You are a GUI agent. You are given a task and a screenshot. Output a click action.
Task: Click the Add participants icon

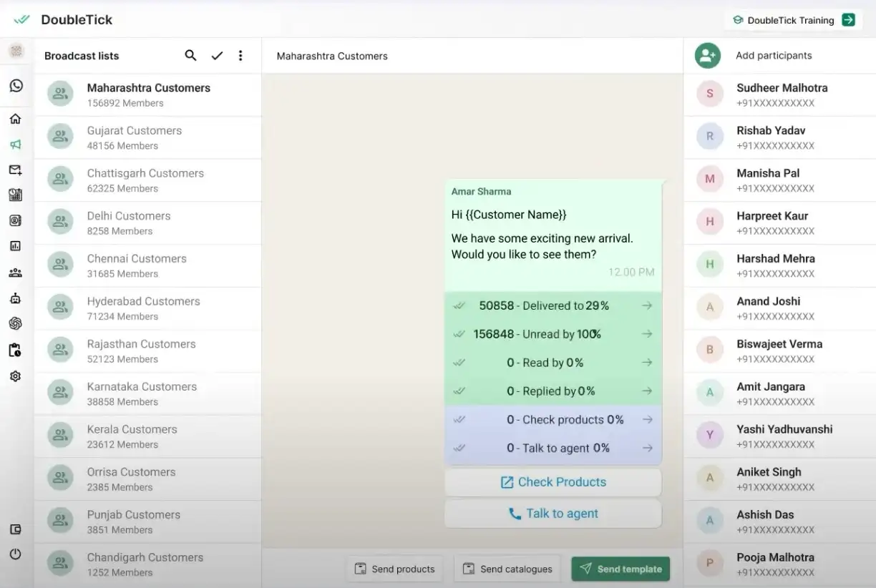pyautogui.click(x=707, y=55)
